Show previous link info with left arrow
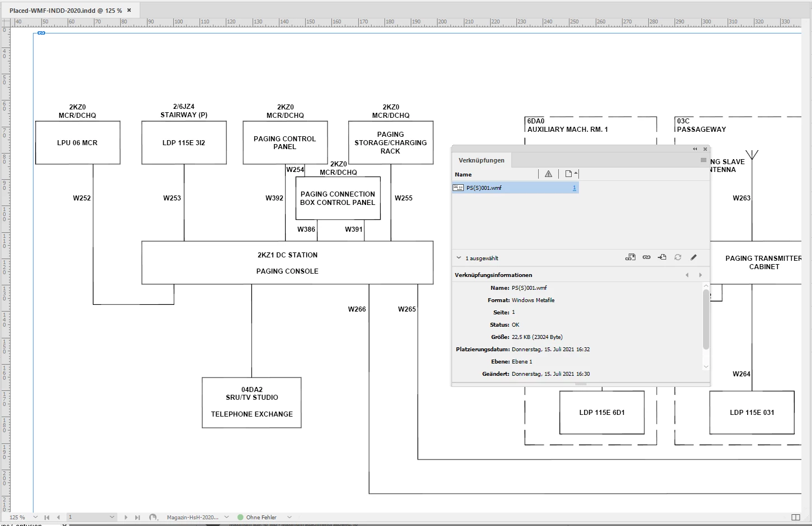812x526 pixels. 687,275
